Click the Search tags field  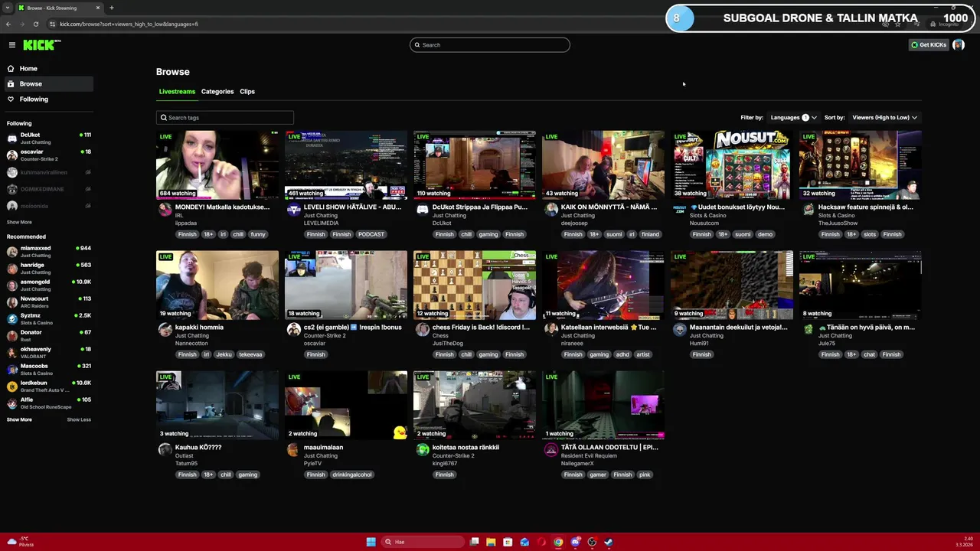(225, 117)
